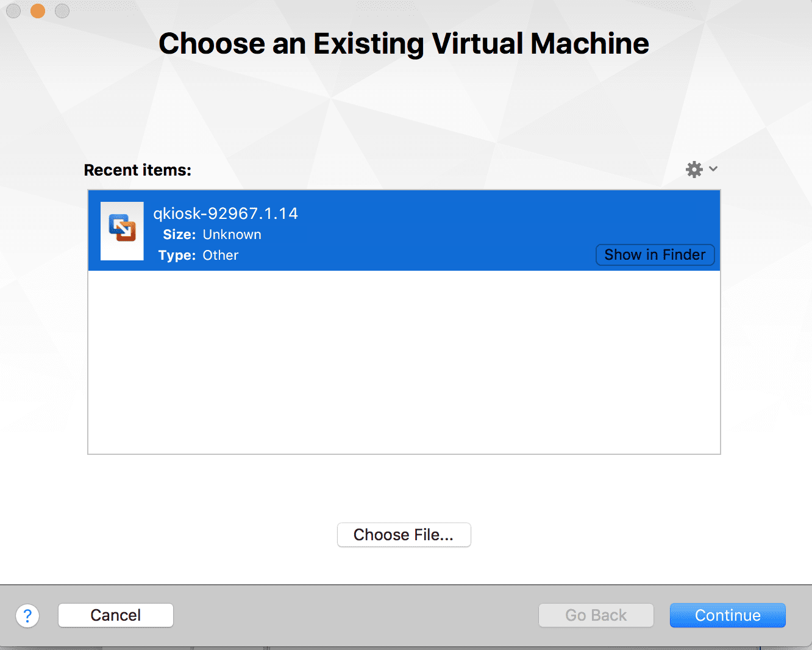Click the Recent items heading
This screenshot has width=812, height=650.
coord(137,170)
